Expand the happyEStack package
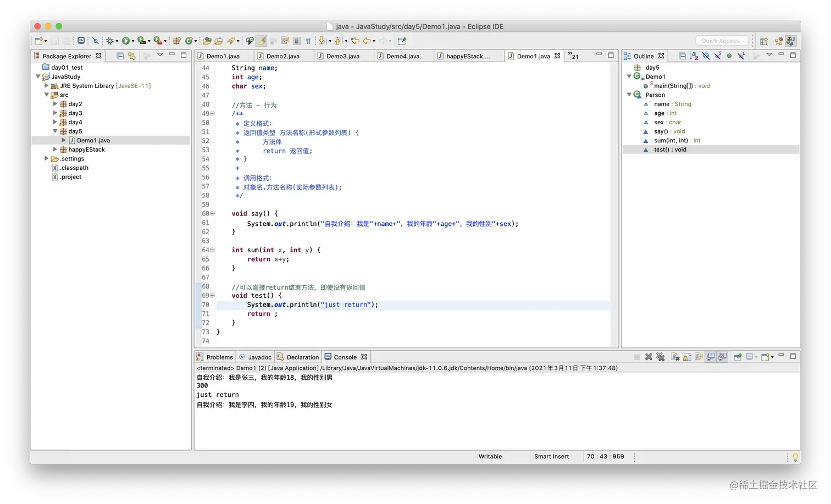This screenshot has height=504, width=831. point(55,149)
